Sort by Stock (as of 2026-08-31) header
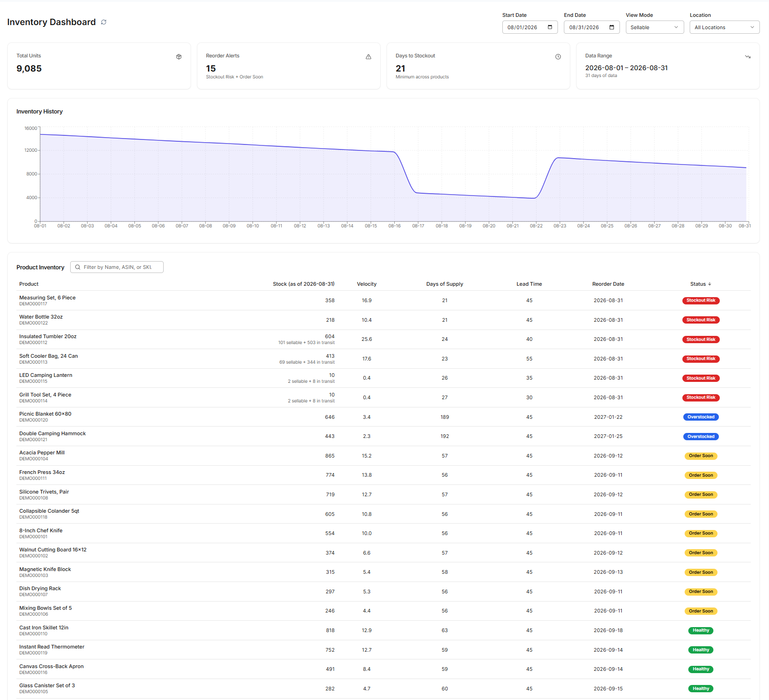The height and width of the screenshot is (700, 769). coord(304,284)
